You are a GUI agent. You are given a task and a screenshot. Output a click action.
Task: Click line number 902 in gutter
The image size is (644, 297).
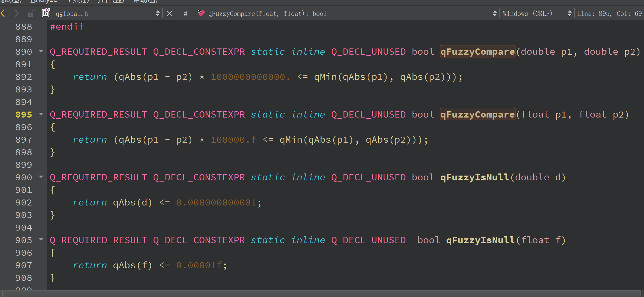click(x=24, y=202)
